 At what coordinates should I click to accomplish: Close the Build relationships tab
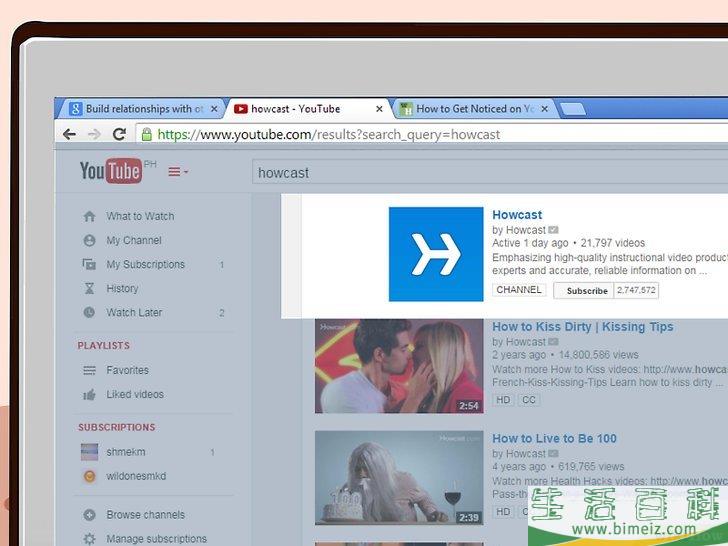pyautogui.click(x=214, y=109)
